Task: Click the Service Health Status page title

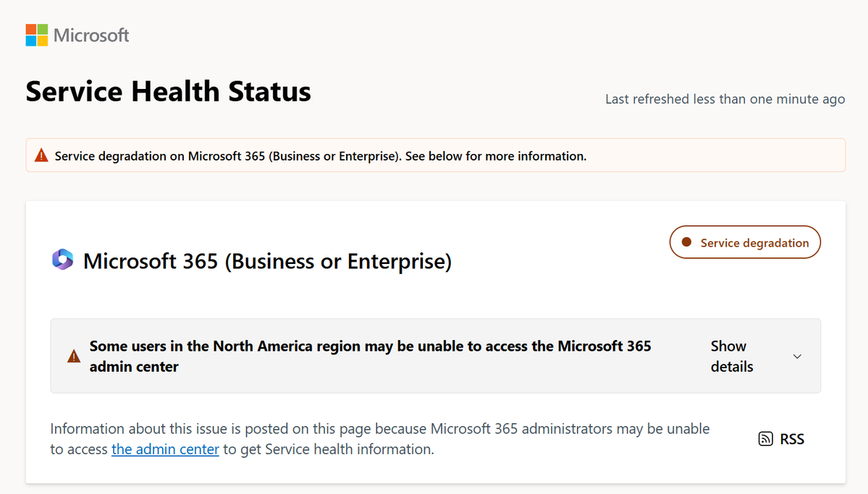Action: coord(168,91)
